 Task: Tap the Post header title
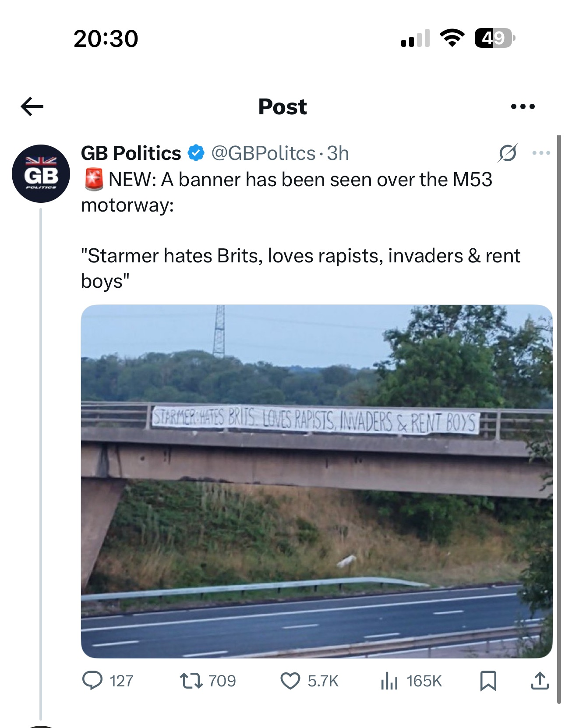[x=282, y=106]
